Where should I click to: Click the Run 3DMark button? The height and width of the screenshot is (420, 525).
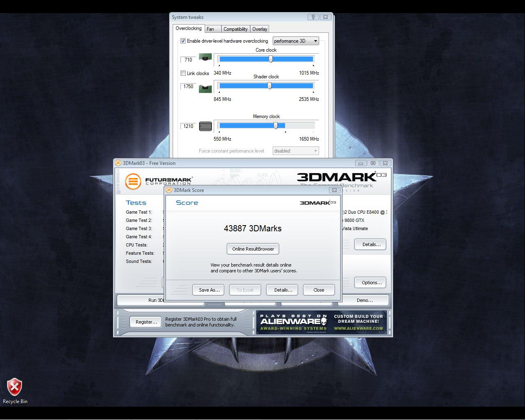[x=141, y=300]
